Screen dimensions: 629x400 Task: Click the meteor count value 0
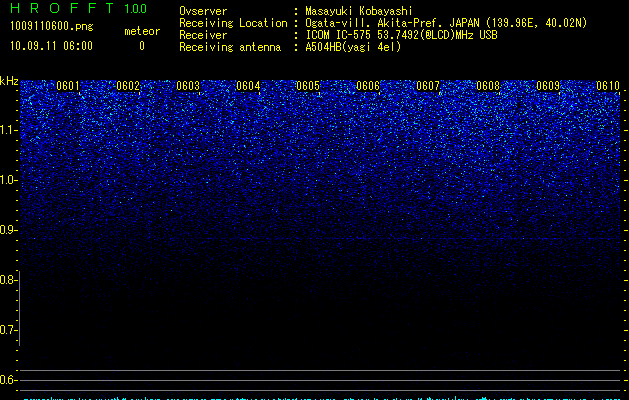click(142, 46)
